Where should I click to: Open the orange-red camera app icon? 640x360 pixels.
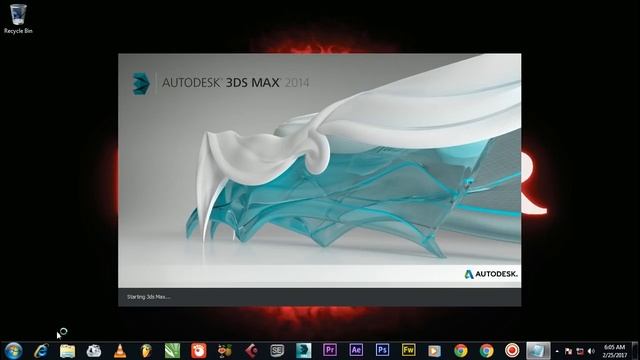[x=199, y=351]
